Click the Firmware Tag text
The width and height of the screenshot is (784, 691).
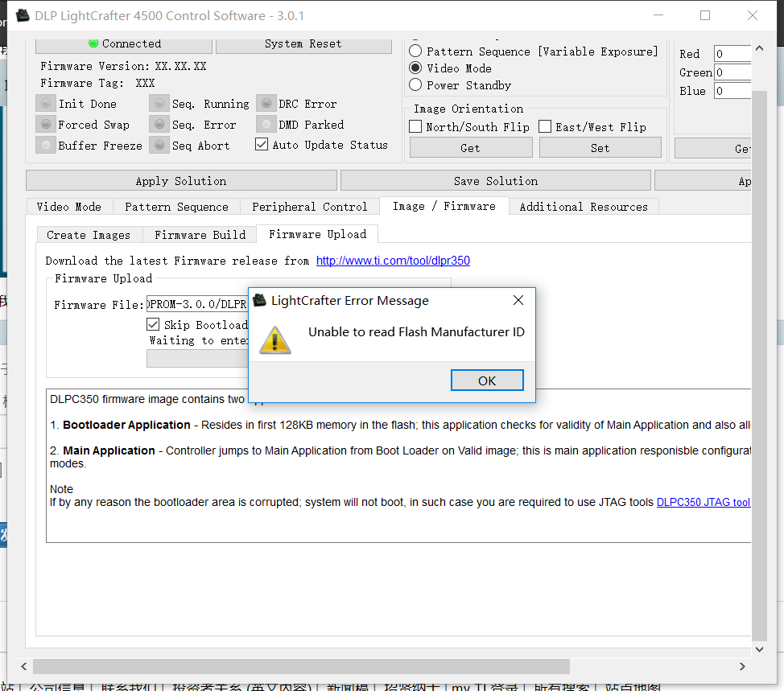pos(97,83)
